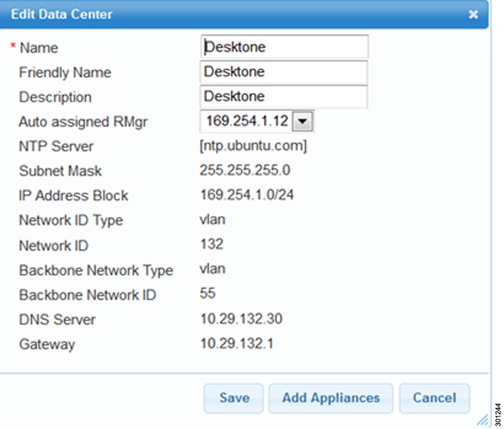Viewport: 504px width, 429px height.
Task: Click the NTP Server label
Action: pyautogui.click(x=56, y=147)
